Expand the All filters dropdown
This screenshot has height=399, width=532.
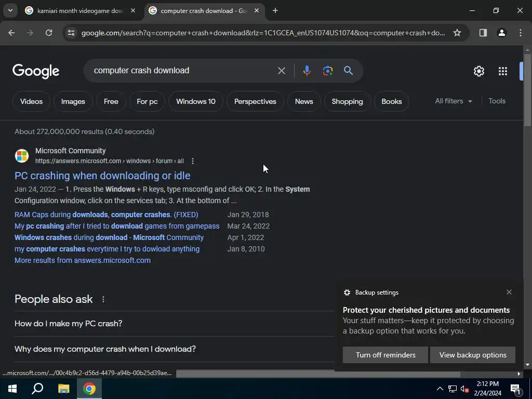pyautogui.click(x=454, y=101)
